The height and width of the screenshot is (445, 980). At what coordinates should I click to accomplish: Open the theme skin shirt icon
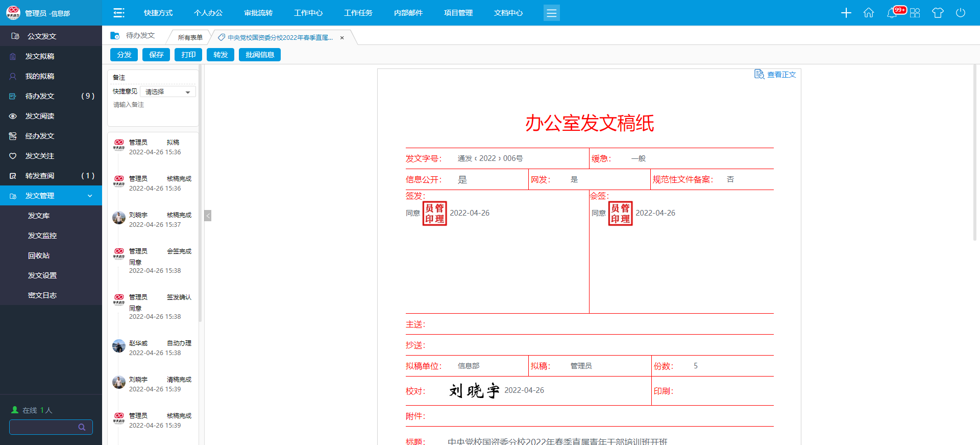coord(938,13)
